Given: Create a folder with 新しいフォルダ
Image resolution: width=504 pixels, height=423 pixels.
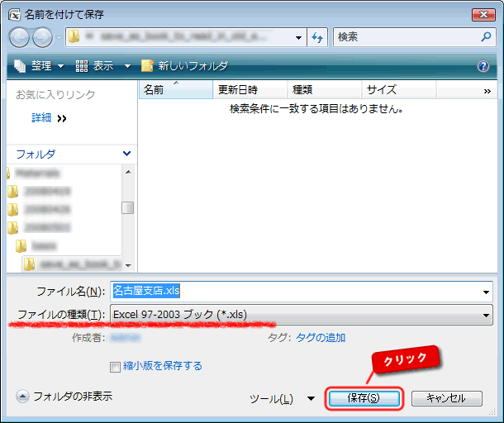Looking at the screenshot, I should click(184, 66).
